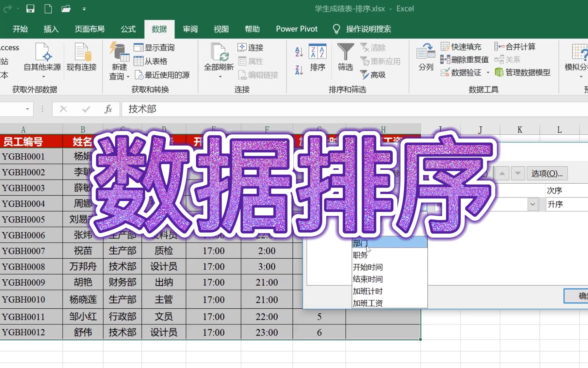Image resolution: width=588 pixels, height=368 pixels.
Task: Open the 数据验证 dropdown arrow
Action: point(488,72)
